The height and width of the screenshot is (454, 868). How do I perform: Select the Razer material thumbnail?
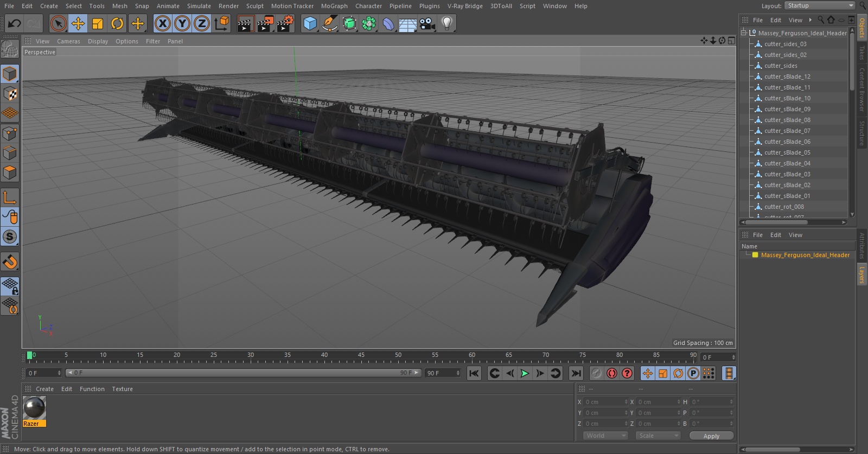point(34,408)
